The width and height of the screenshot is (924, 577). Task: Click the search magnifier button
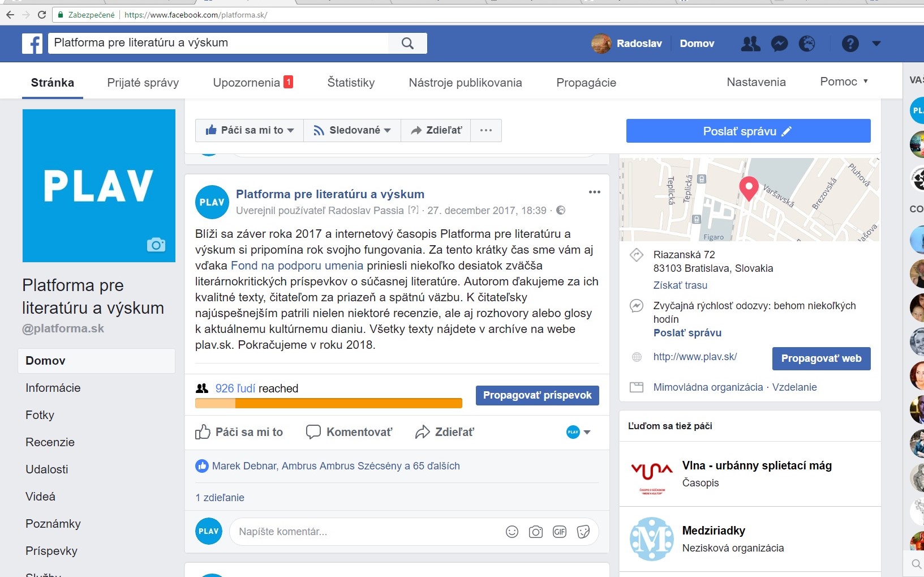click(x=407, y=44)
